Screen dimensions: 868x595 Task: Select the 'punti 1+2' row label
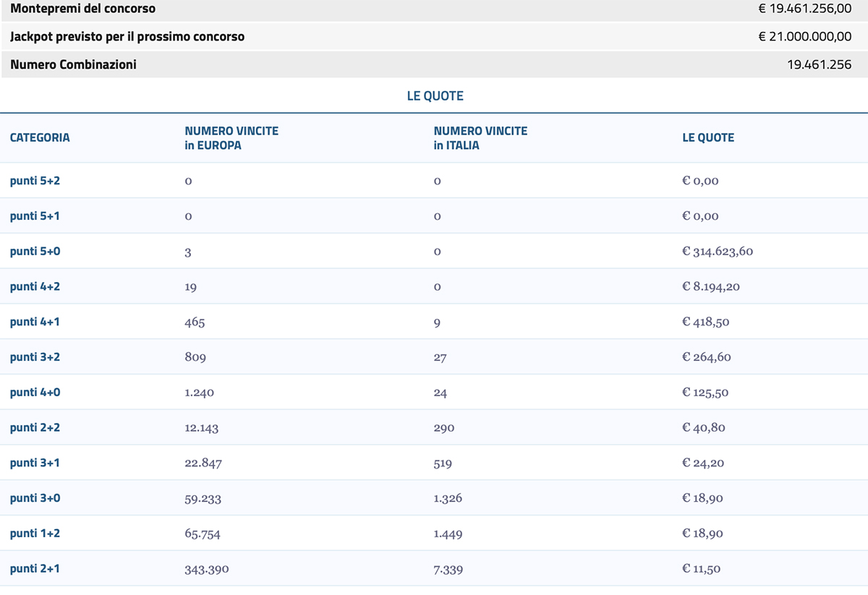tap(35, 534)
